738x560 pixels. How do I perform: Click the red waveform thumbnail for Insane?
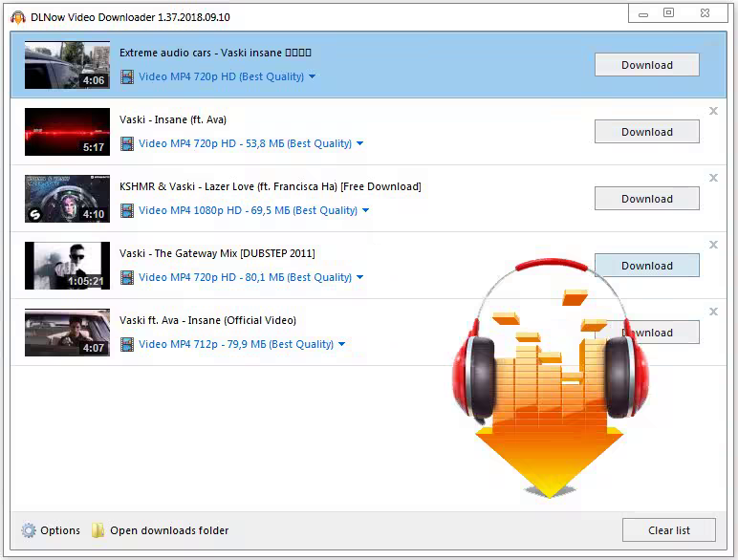[x=67, y=132]
